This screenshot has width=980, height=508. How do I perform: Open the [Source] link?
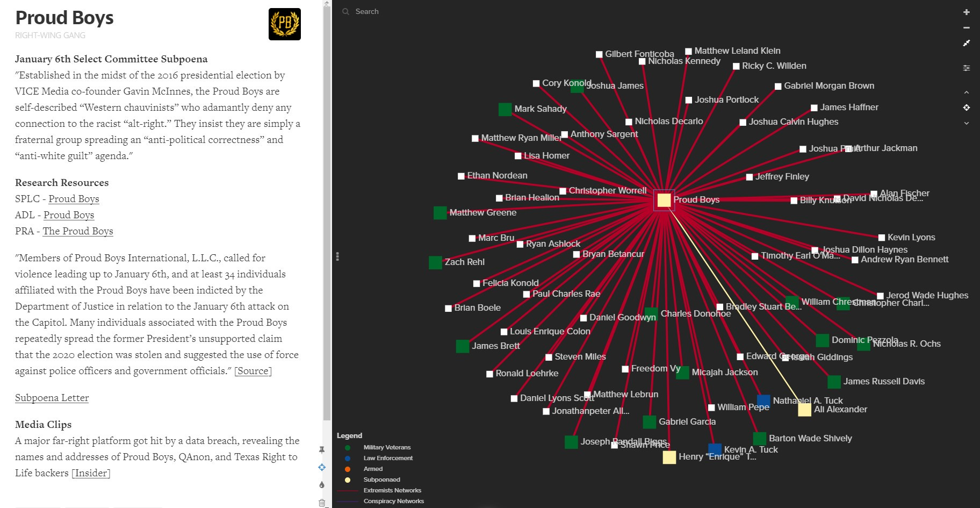(253, 370)
